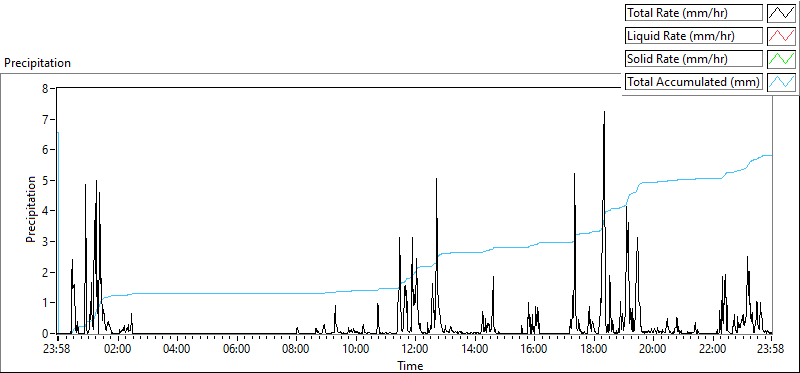Click the 5 value on y-axis
The width and height of the screenshot is (800, 373).
pyautogui.click(x=45, y=180)
